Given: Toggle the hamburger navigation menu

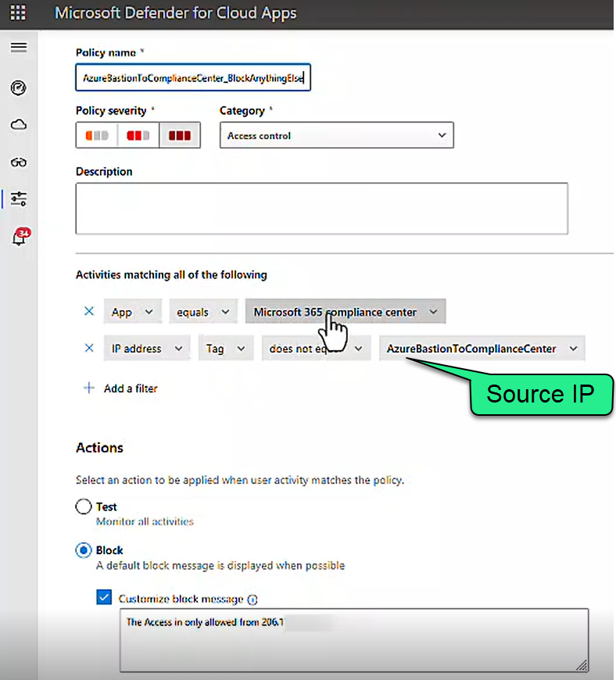Looking at the screenshot, I should point(19,47).
